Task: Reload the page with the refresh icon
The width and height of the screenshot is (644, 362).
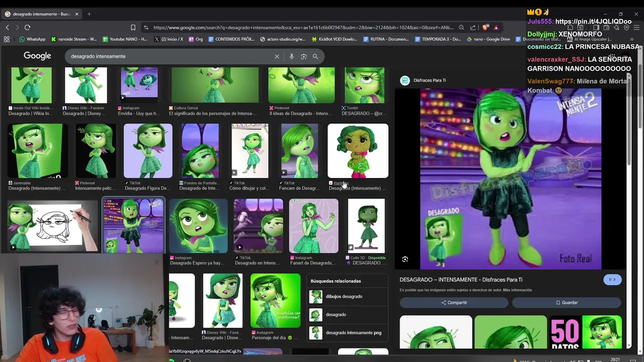Action: pos(27,27)
